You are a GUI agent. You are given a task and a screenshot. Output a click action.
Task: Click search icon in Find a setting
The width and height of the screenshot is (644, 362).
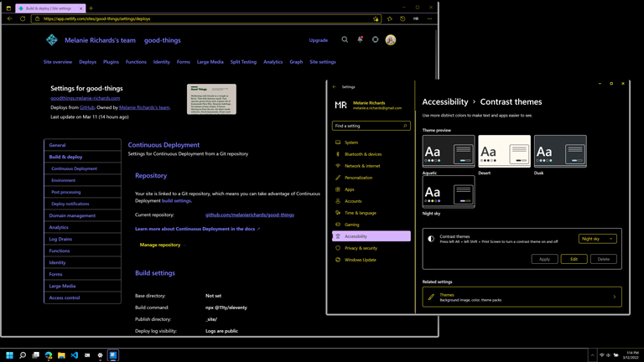(405, 126)
